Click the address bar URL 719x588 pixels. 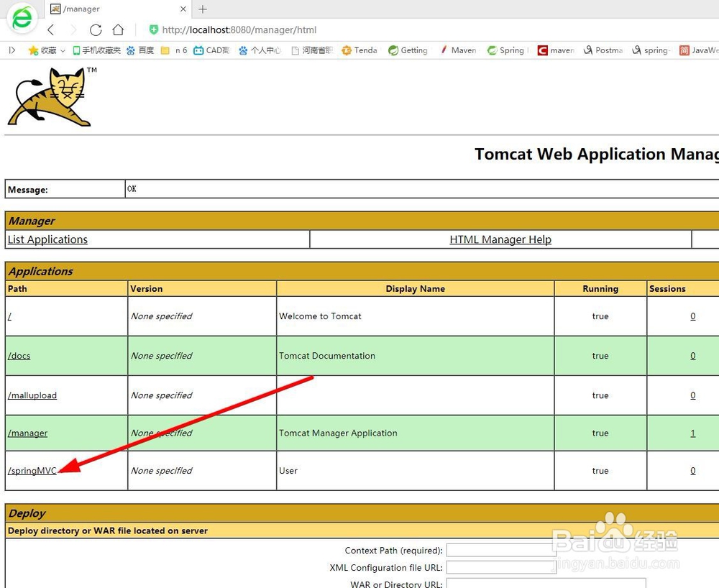[x=239, y=29]
